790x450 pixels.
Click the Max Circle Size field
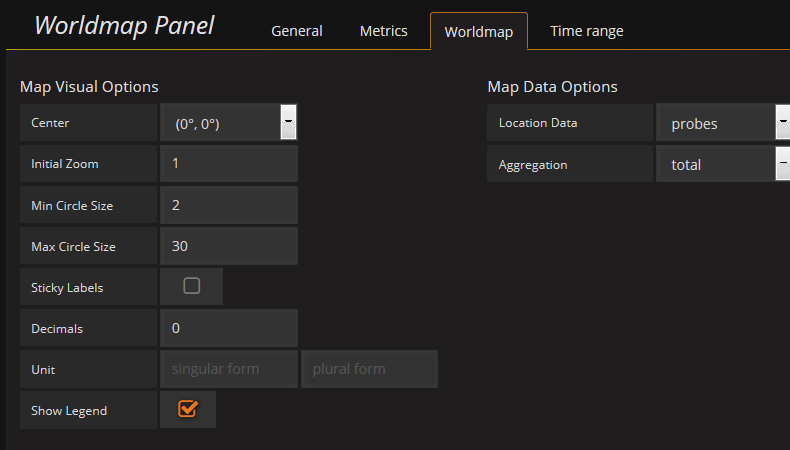(229, 246)
